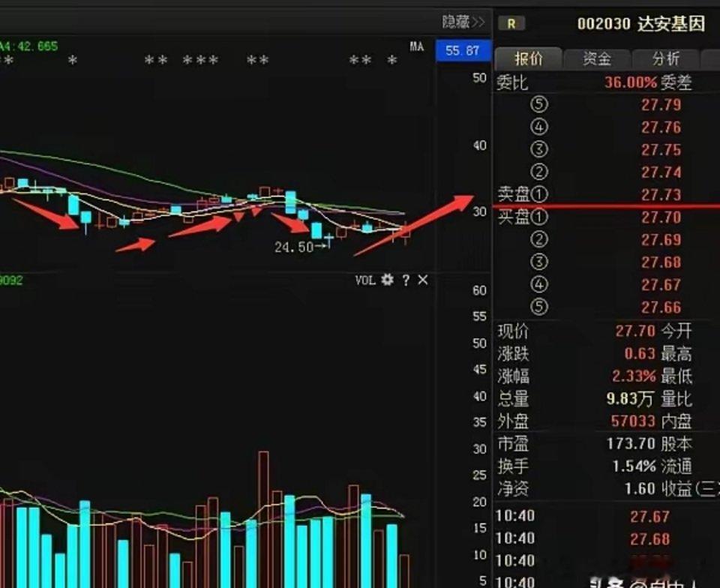Click the 总量 value 9.83万
Viewport: 720px width, 588px height.
pyautogui.click(x=629, y=398)
